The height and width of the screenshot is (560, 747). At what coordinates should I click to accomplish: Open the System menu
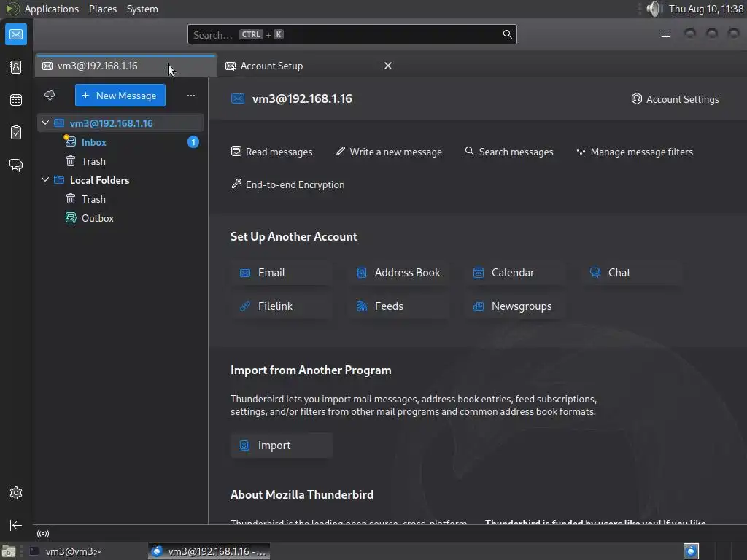142,9
